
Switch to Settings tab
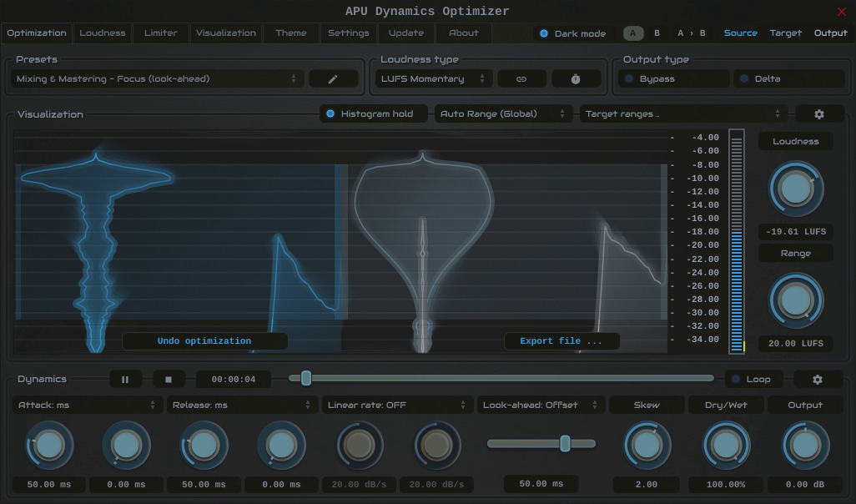348,33
